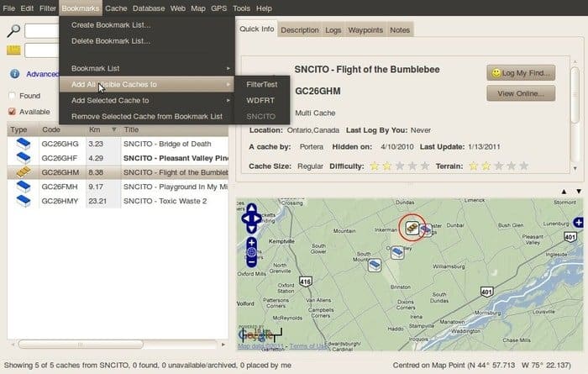This screenshot has height=374, width=588.
Task: Click the blue cache marker near South Mountain
Action: (375, 266)
